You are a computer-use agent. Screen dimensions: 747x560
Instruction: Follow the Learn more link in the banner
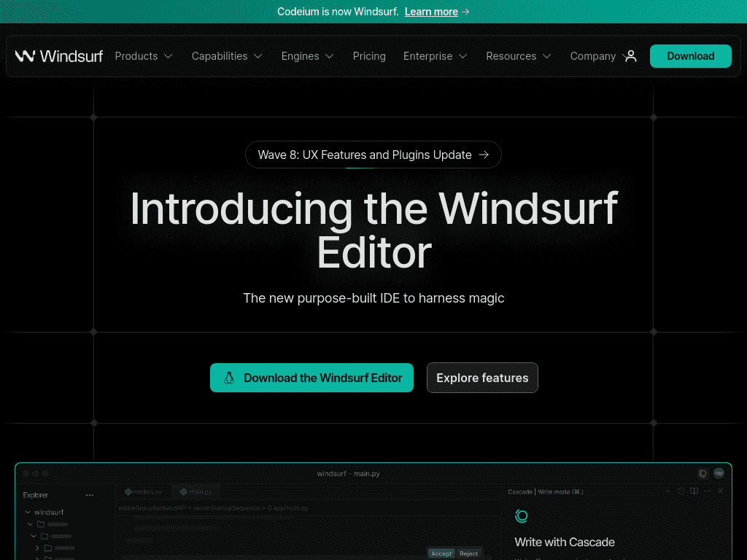[x=431, y=12]
